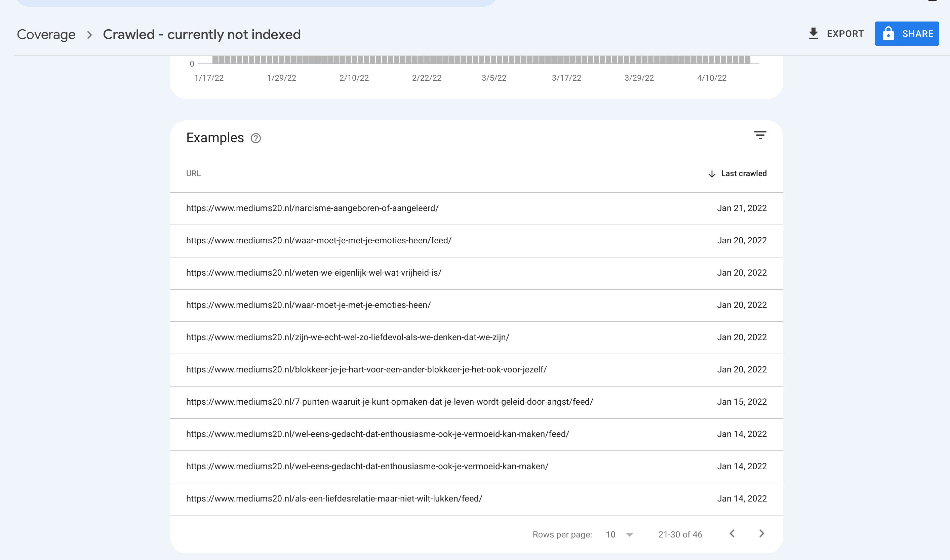Image resolution: width=950 pixels, height=560 pixels.
Task: Go to the previous page of examples
Action: tap(732, 533)
